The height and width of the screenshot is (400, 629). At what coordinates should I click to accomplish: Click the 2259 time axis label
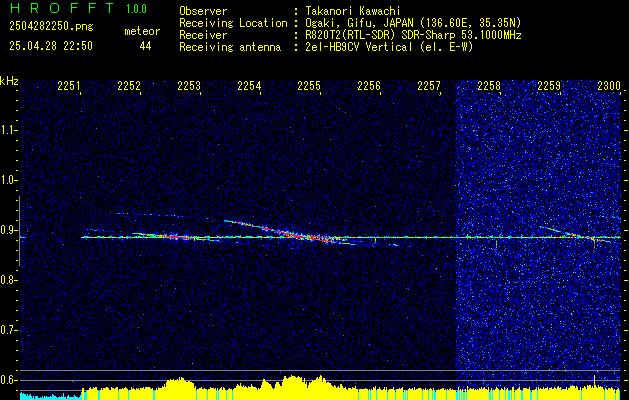549,85
